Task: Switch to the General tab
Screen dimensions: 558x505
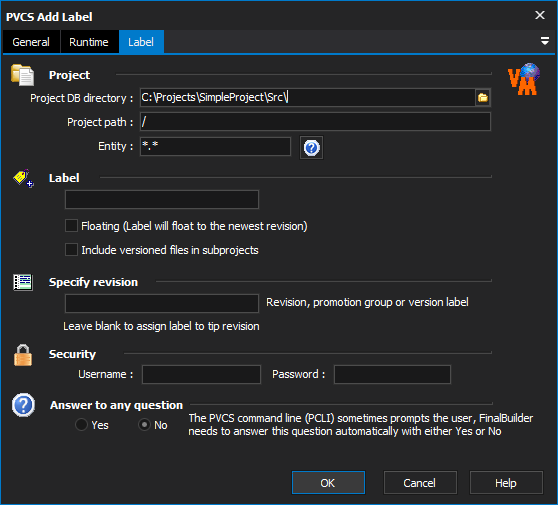Action: point(31,42)
